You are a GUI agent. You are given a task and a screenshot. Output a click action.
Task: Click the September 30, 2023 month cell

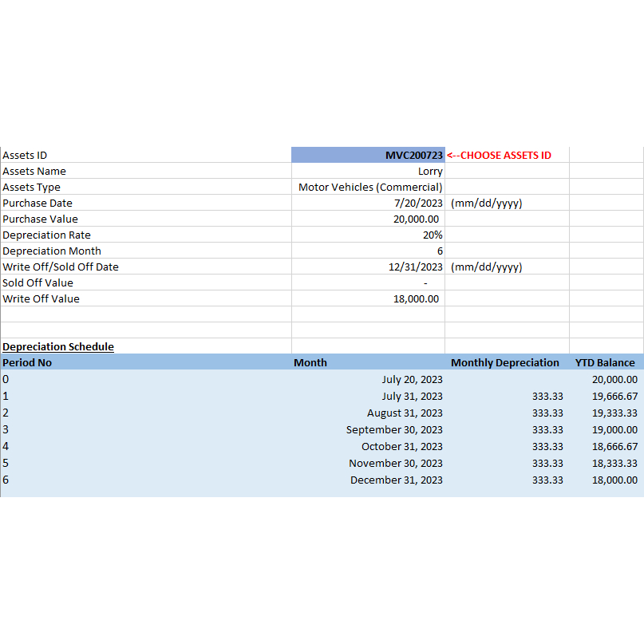[394, 429]
